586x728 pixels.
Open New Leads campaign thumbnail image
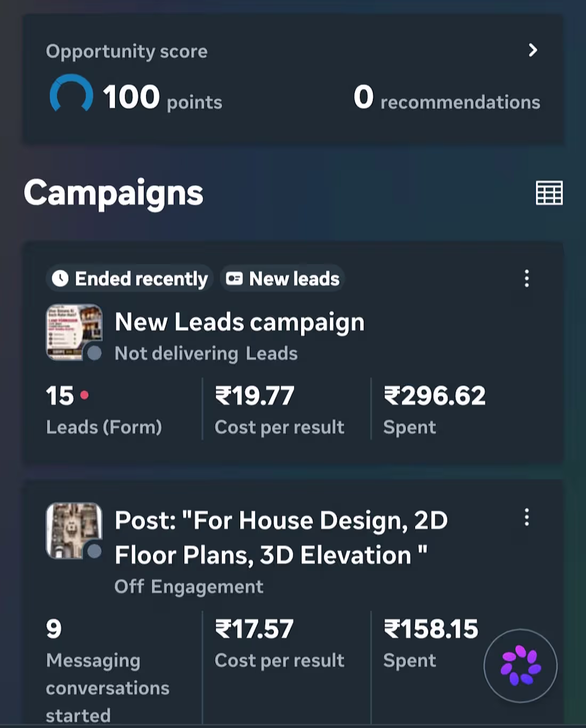[x=74, y=332]
